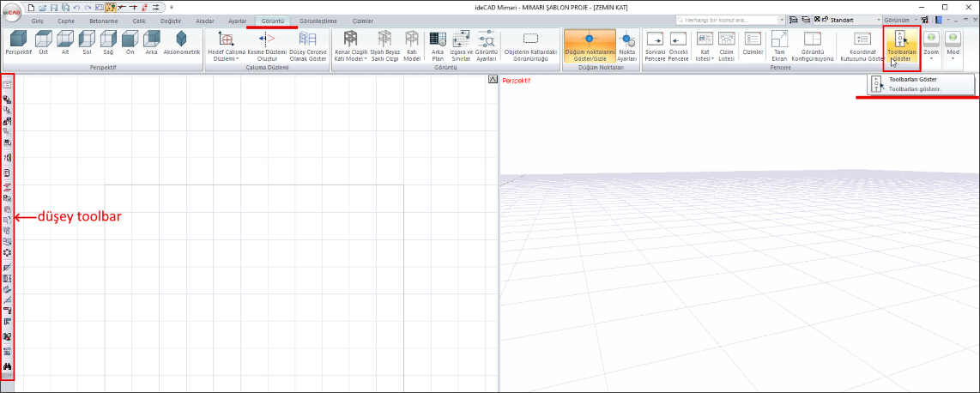Click the binoculars icon in vertical toolbar

click(8, 366)
